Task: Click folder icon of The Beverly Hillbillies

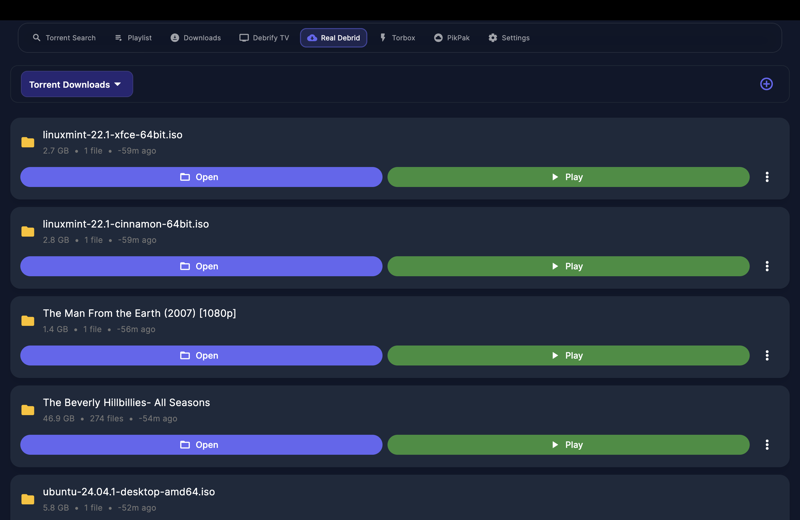Action: click(28, 410)
